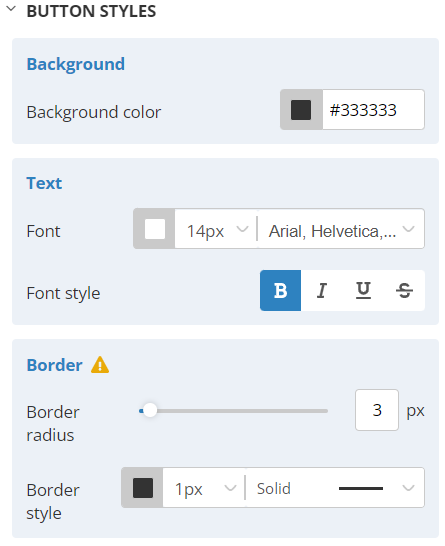Click the Text section heading
Screen dimensions: 445x546
pos(44,183)
